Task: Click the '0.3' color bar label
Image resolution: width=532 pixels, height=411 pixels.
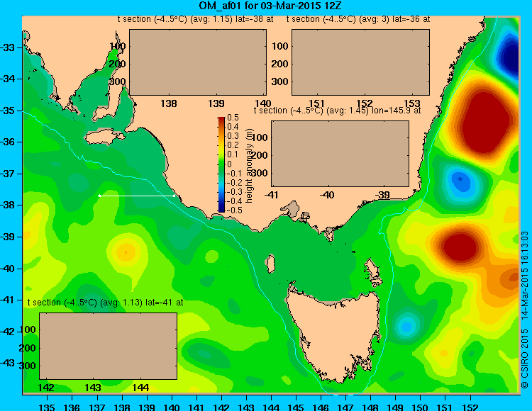Action: coord(233,136)
